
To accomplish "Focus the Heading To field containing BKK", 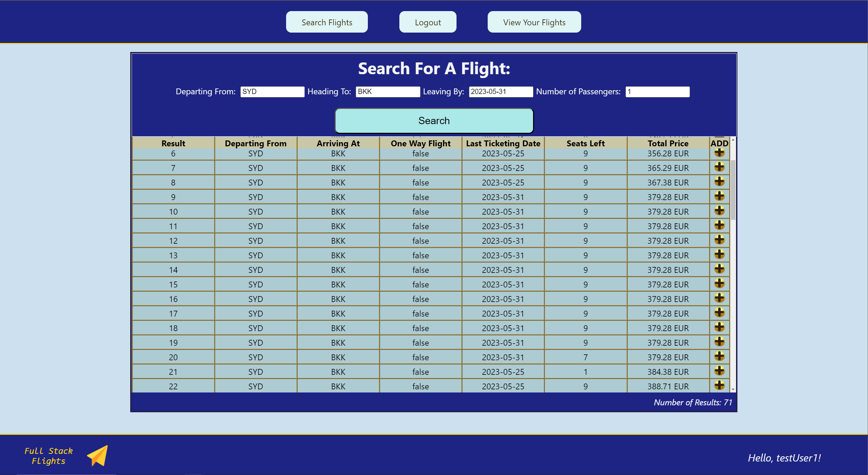I will click(x=387, y=92).
